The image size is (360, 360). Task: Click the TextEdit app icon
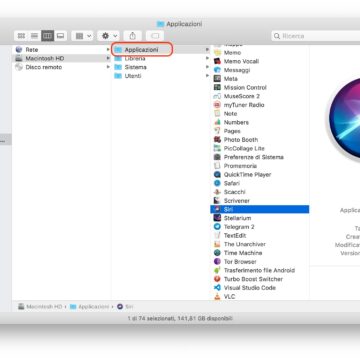click(217, 235)
